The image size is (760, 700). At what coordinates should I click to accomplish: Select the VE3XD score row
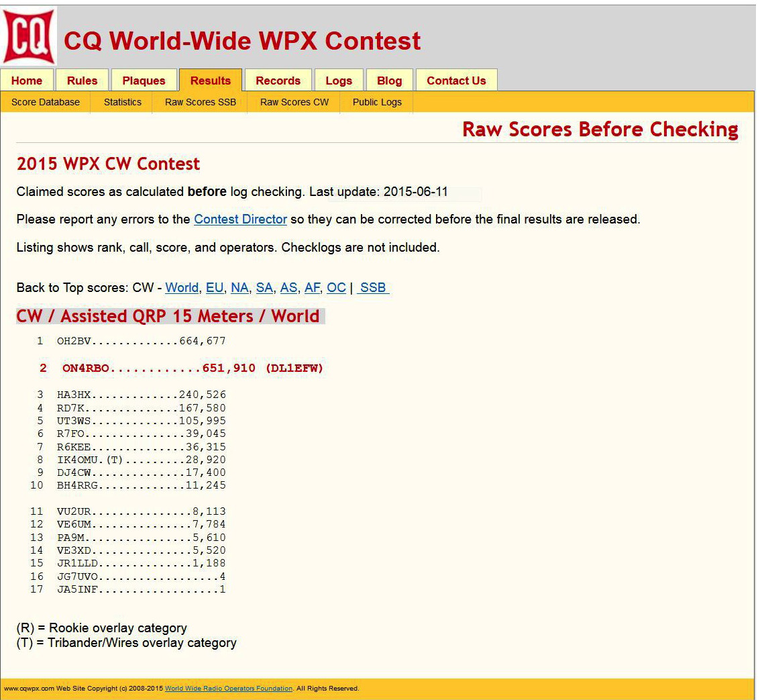point(128,550)
